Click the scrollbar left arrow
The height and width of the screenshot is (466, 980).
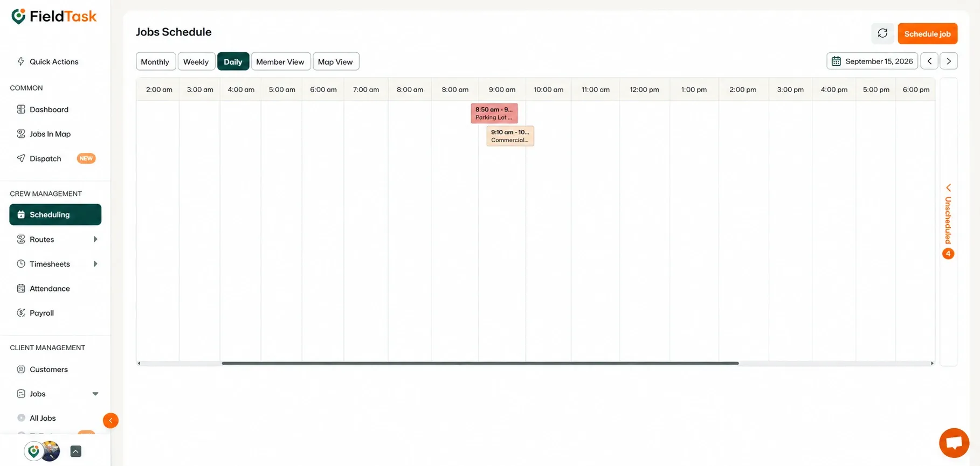[139, 363]
